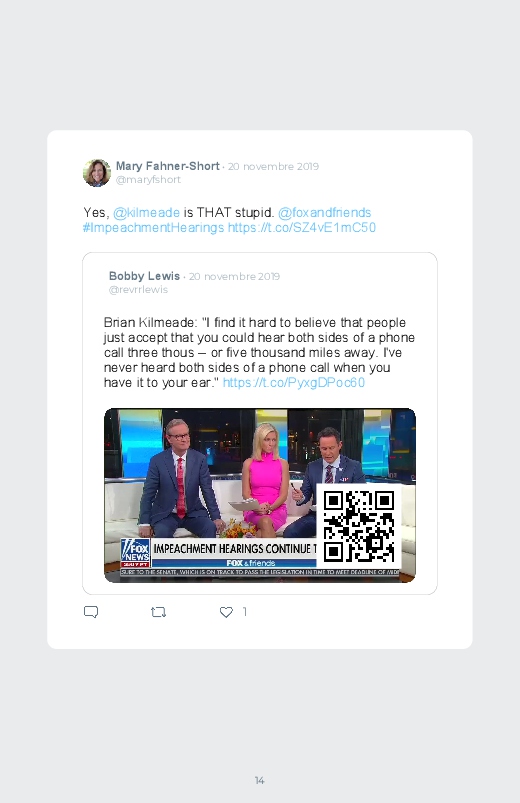
Task: Open the t.co/SZ4vE1mC50 link
Action: (x=302, y=227)
